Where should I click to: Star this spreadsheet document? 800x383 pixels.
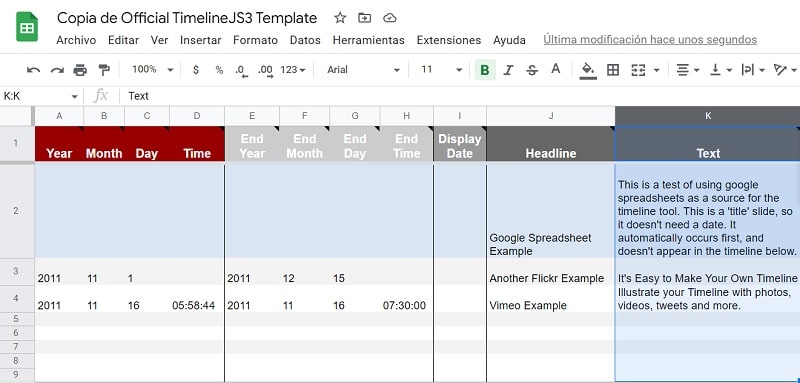tap(340, 18)
